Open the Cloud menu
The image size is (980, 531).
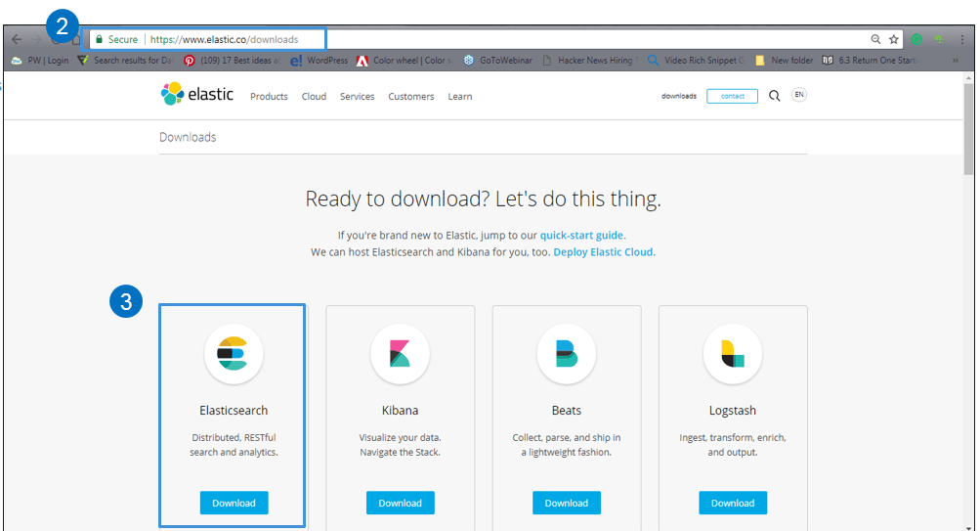(314, 96)
